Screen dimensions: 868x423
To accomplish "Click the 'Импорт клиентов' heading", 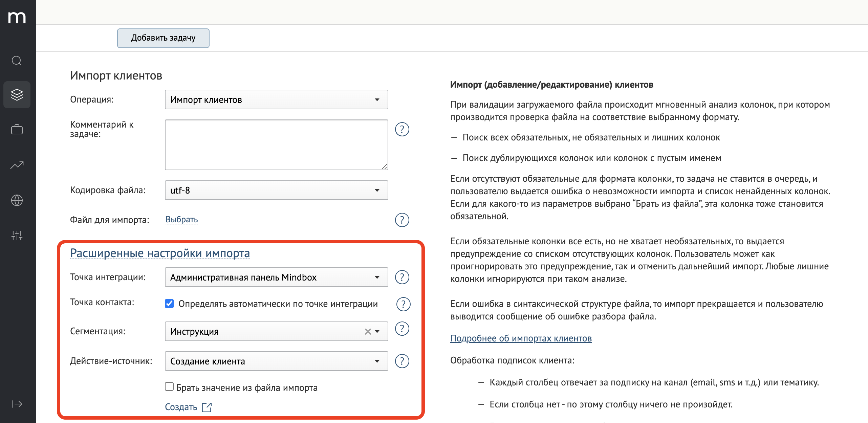I will [x=116, y=75].
